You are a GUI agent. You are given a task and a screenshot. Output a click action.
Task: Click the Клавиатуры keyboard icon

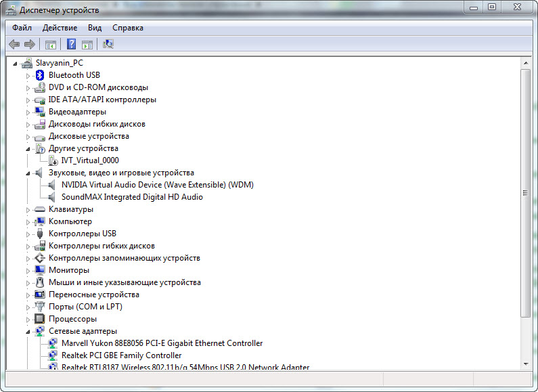40,209
